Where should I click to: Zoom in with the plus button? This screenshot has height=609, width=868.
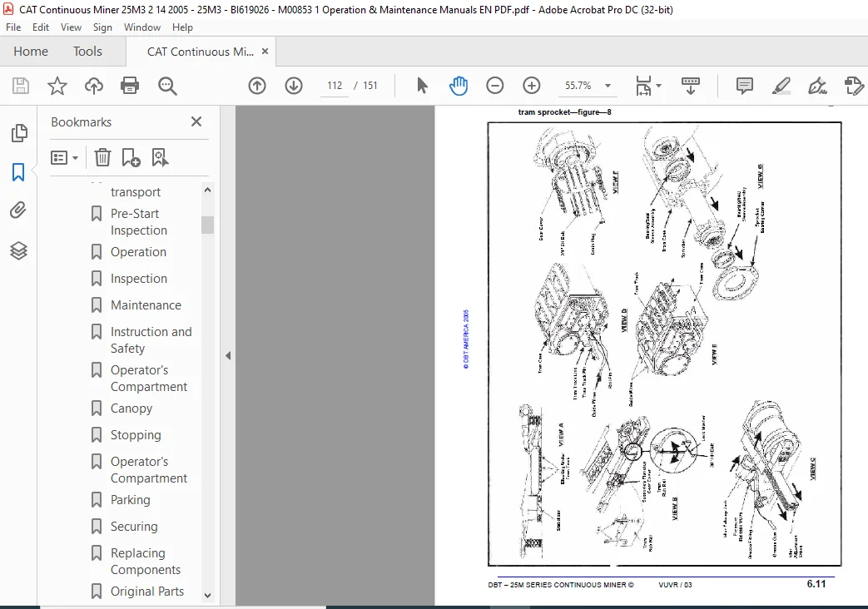coord(532,86)
